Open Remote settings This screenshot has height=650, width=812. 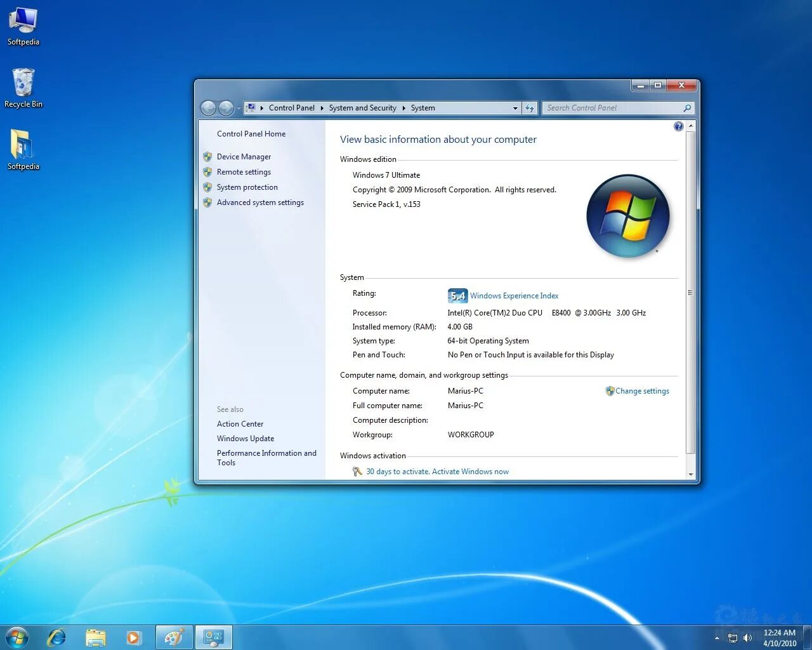244,172
